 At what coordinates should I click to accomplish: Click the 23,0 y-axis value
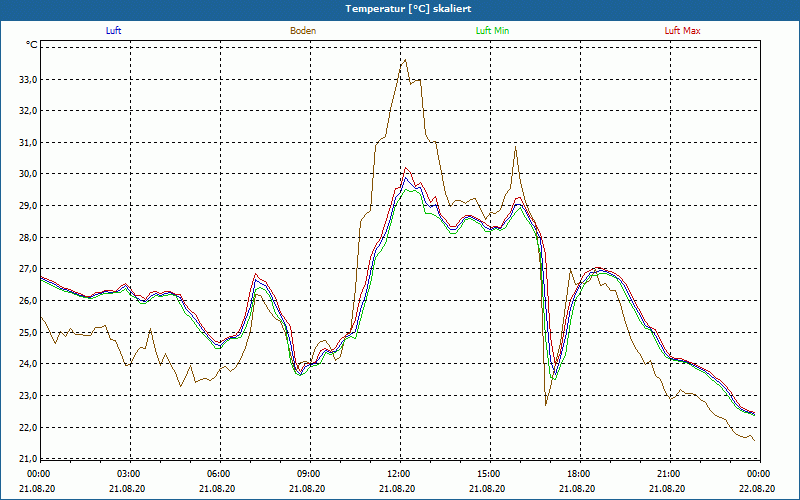pos(29,396)
